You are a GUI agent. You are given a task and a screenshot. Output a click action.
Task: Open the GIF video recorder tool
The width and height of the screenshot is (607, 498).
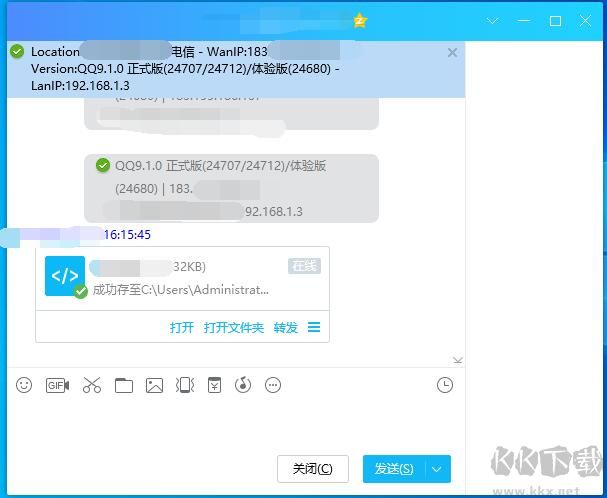tap(57, 385)
